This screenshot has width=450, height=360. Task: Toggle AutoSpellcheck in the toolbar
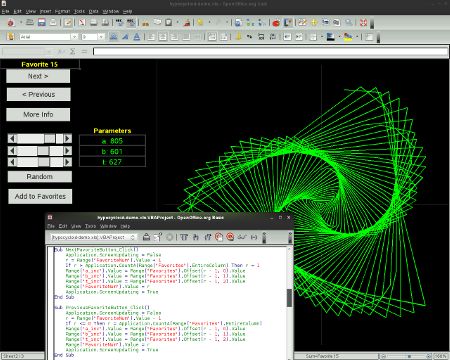pos(131,23)
